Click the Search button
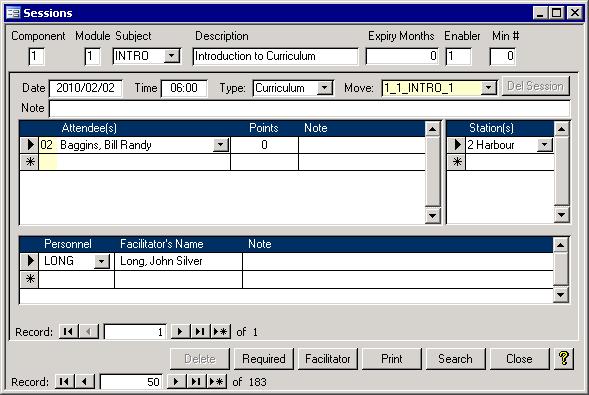589x395 pixels. tap(455, 359)
